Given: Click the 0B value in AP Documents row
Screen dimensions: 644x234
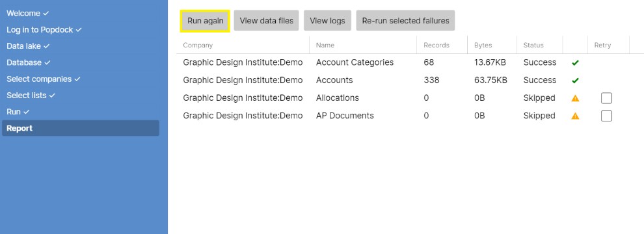Looking at the screenshot, I should (479, 116).
